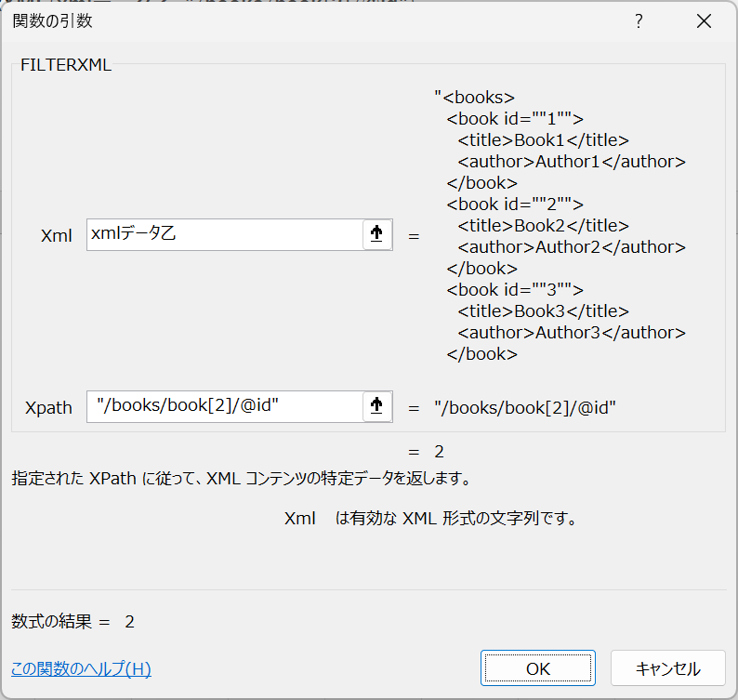Collapse dialog using Xml field arrow icon
The width and height of the screenshot is (738, 700).
[376, 234]
